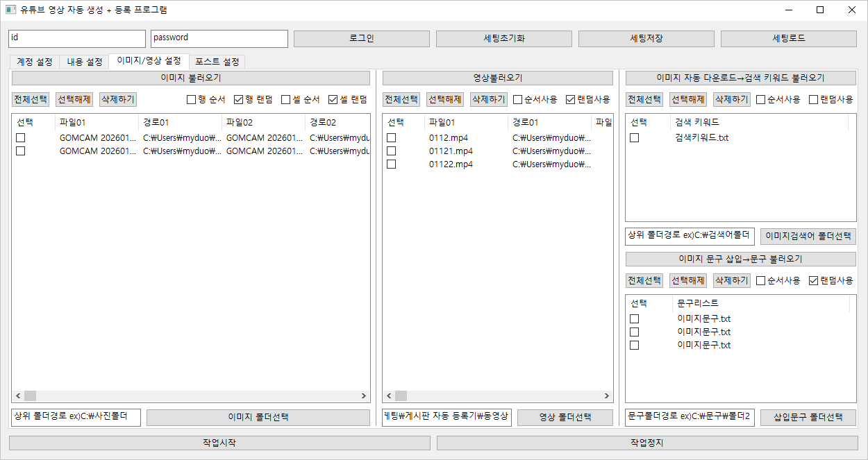Screen dimensions: 868x460
Task: Open the 내용 설정 tab
Action: 85,62
